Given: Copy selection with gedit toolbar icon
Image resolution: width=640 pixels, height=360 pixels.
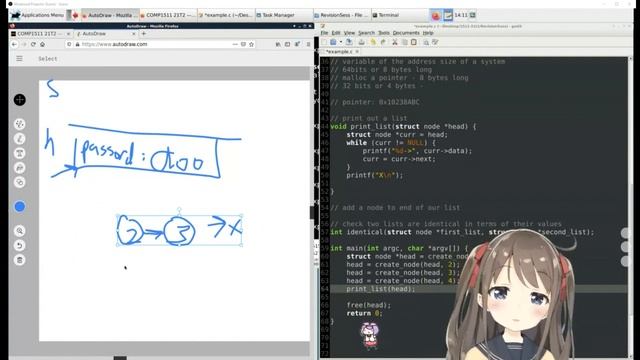Looking at the screenshot, I should (x=404, y=42).
